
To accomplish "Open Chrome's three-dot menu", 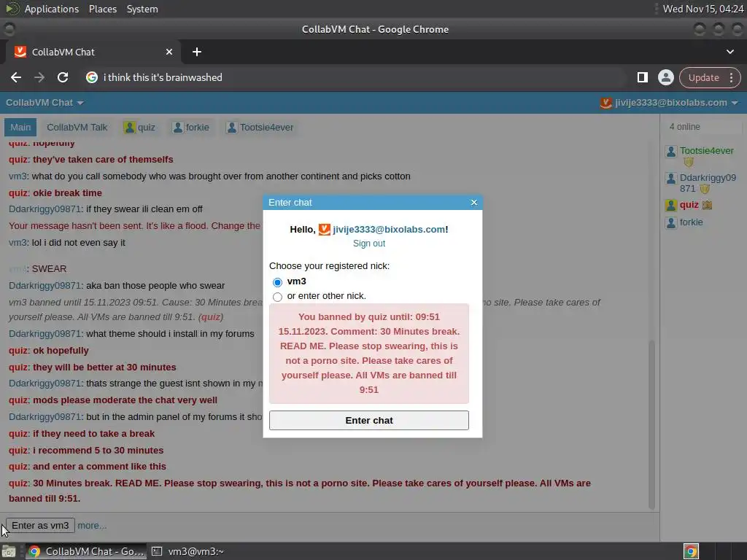I will coord(731,77).
